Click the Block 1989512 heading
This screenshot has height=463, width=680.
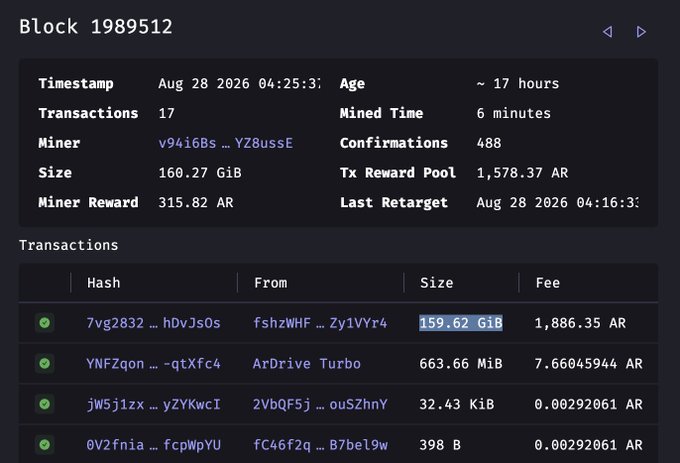[96, 26]
